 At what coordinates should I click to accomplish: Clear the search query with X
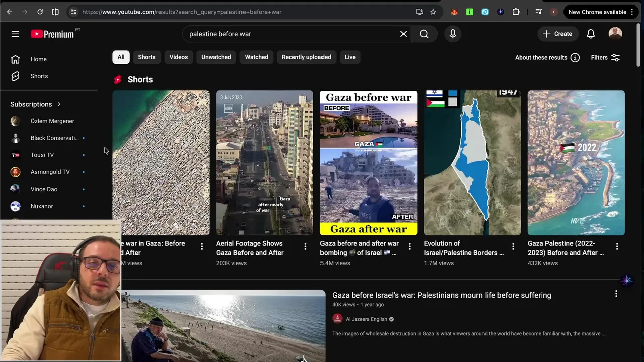pyautogui.click(x=404, y=34)
